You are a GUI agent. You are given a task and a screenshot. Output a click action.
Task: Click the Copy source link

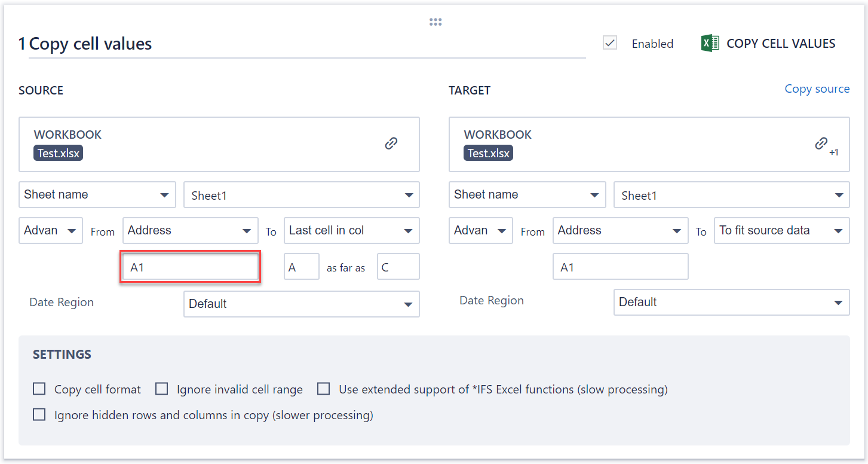(817, 89)
